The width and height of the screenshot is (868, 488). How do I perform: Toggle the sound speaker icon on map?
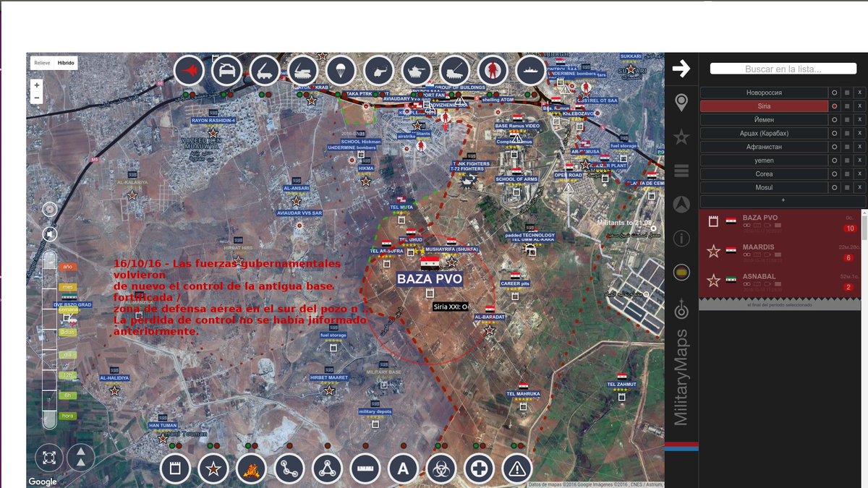pyautogui.click(x=50, y=234)
